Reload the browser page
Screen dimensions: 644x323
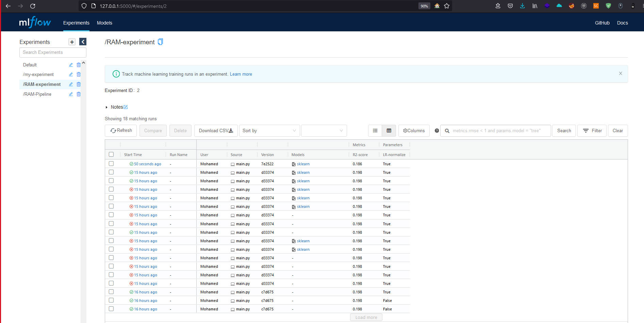(x=33, y=6)
